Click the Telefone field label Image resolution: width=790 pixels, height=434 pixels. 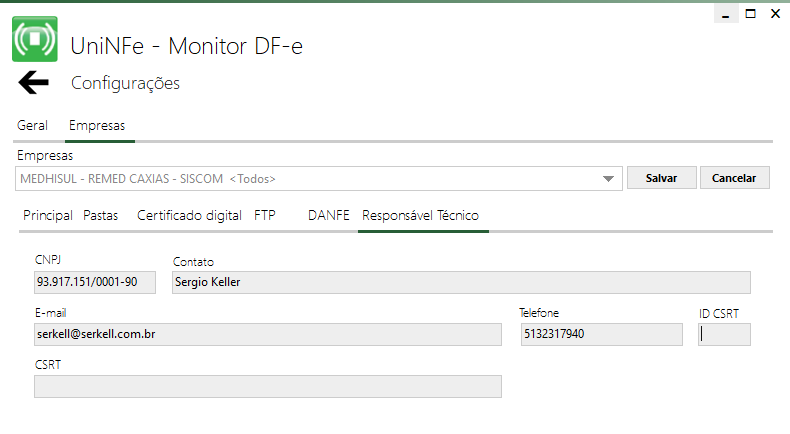pos(539,313)
